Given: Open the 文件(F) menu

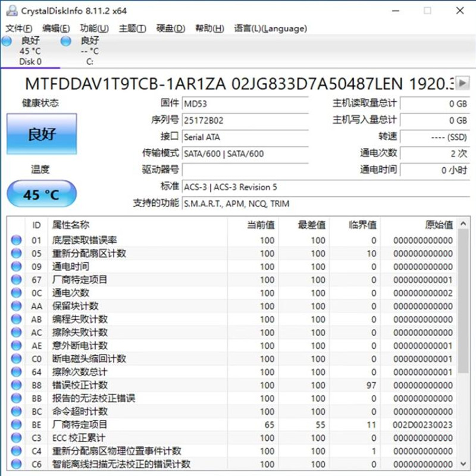Looking at the screenshot, I should click(19, 29).
